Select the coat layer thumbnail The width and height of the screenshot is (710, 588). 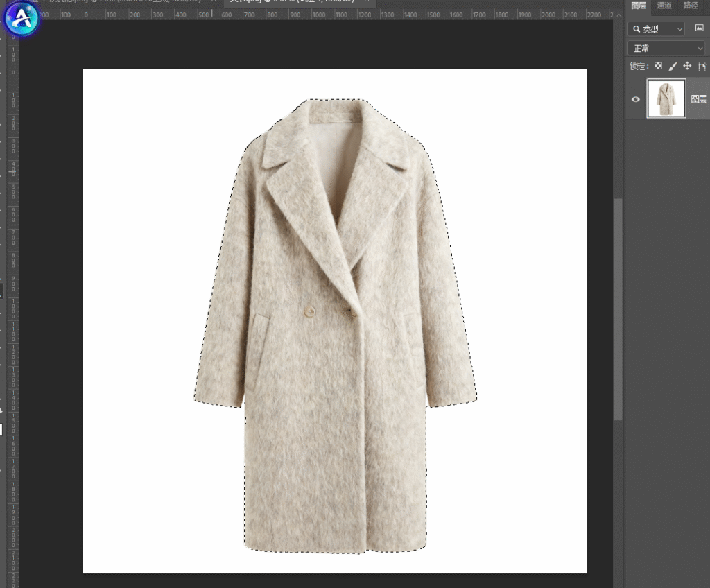[666, 98]
